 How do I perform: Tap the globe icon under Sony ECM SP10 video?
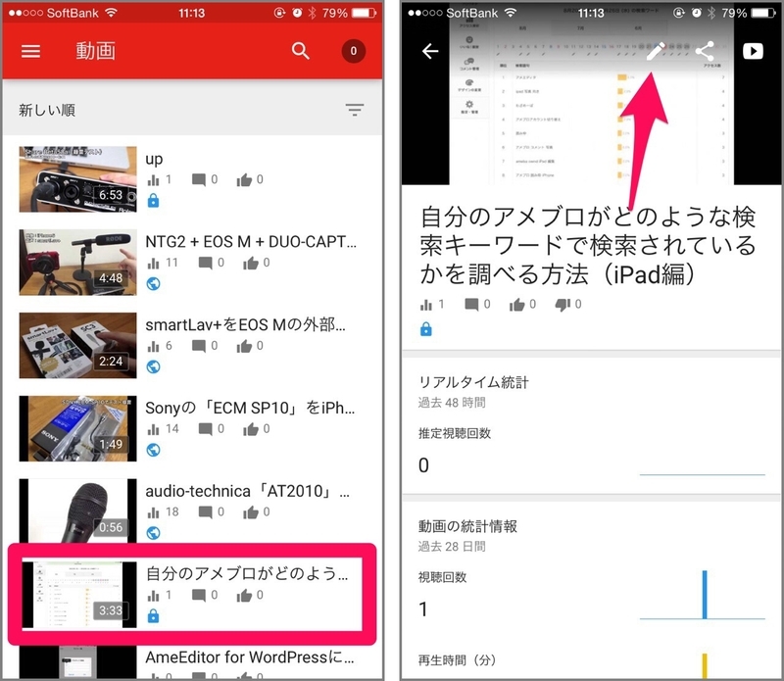click(154, 450)
